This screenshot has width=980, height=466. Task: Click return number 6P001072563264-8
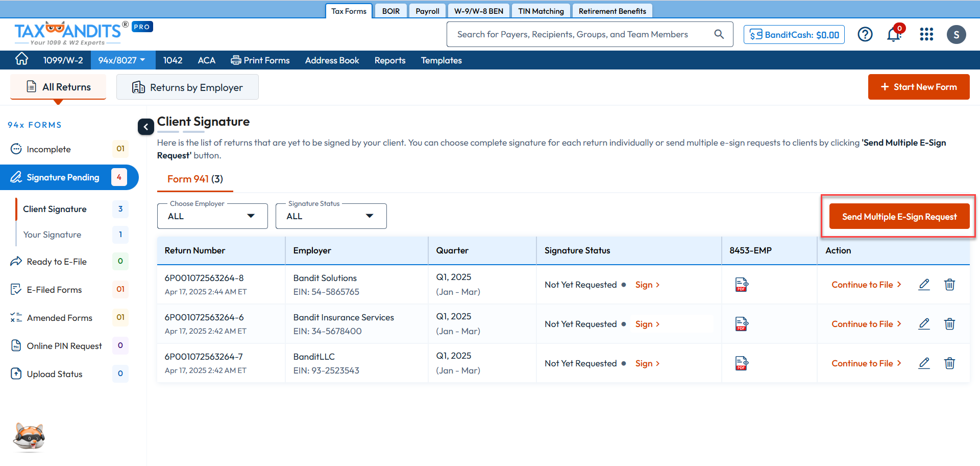[x=204, y=278]
